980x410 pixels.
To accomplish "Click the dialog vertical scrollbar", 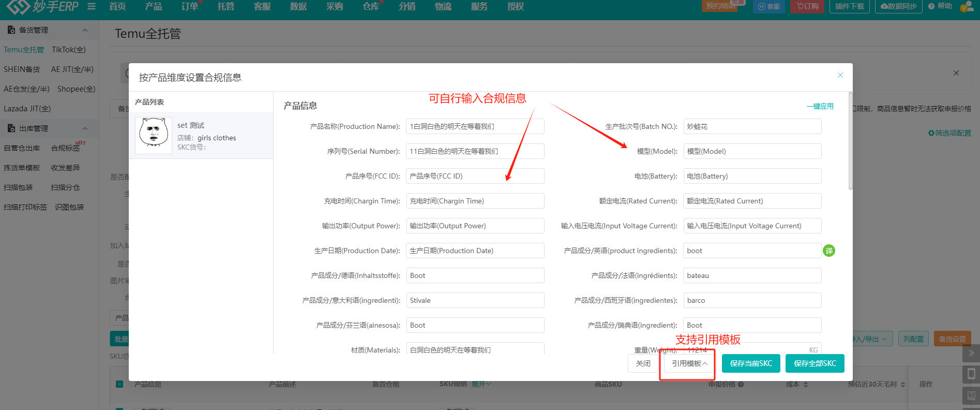I will pos(850,141).
